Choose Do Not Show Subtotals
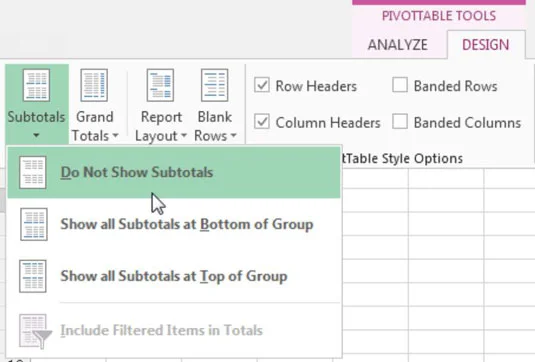 tap(174, 173)
